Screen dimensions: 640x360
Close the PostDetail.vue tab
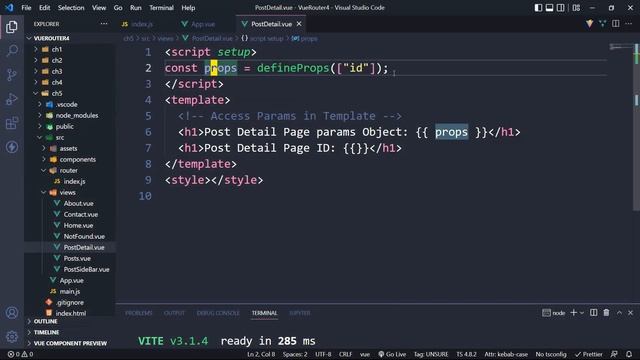click(x=299, y=24)
